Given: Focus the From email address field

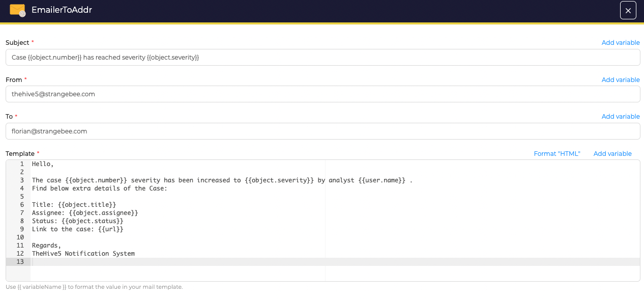Looking at the screenshot, I should (x=323, y=94).
